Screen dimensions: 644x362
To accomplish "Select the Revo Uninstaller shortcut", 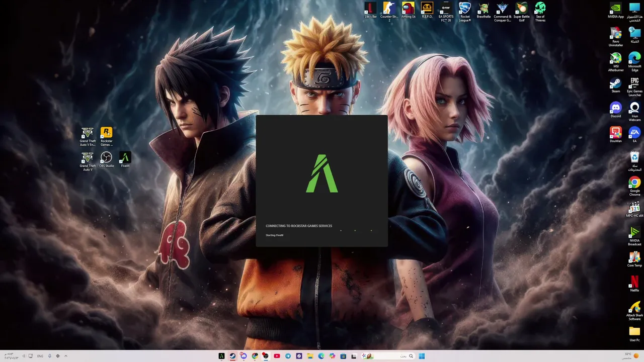I will pos(616,37).
